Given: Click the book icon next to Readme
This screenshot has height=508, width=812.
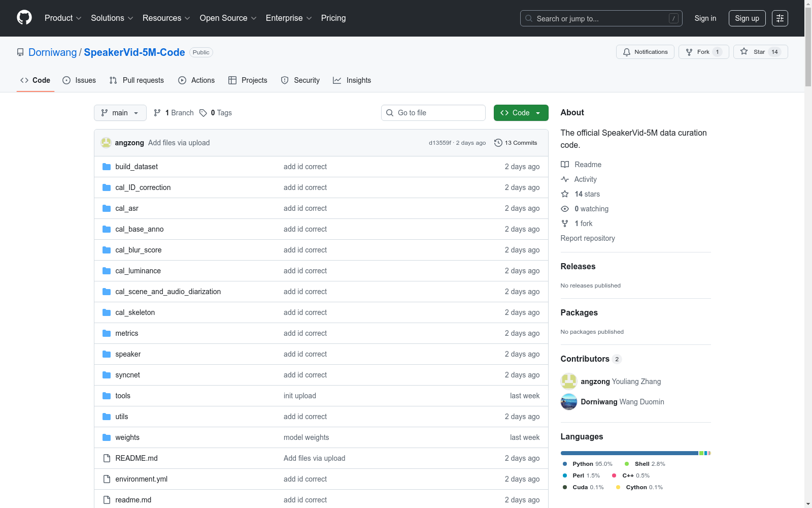Looking at the screenshot, I should (565, 165).
